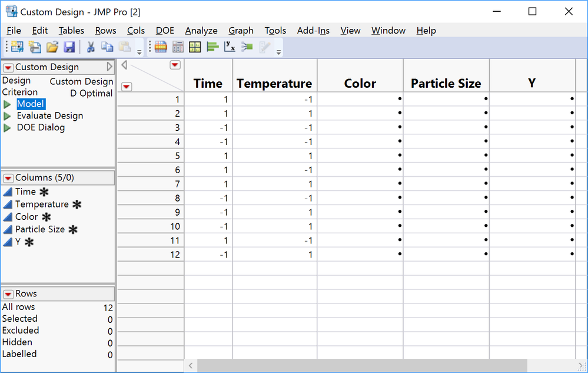Click the Fit Model green arrow icon
Image resolution: width=588 pixels, height=373 pixels.
(x=247, y=47)
